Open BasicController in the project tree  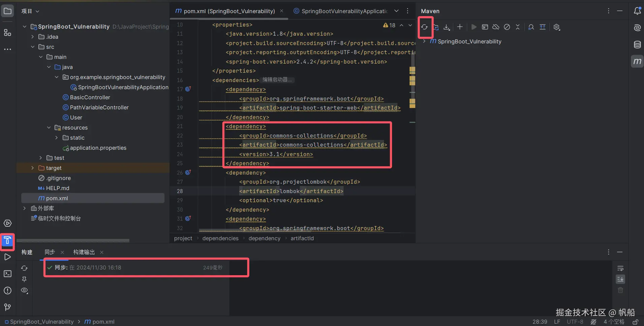click(90, 97)
